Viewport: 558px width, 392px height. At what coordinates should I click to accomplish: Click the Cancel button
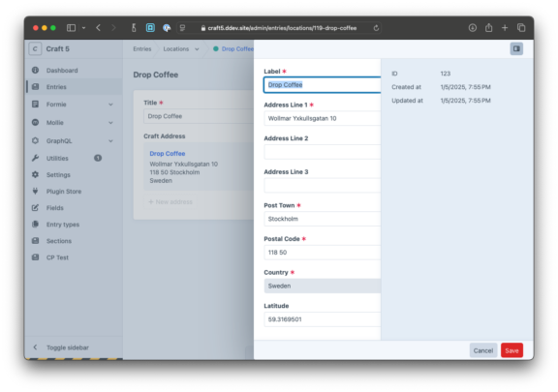(482, 350)
